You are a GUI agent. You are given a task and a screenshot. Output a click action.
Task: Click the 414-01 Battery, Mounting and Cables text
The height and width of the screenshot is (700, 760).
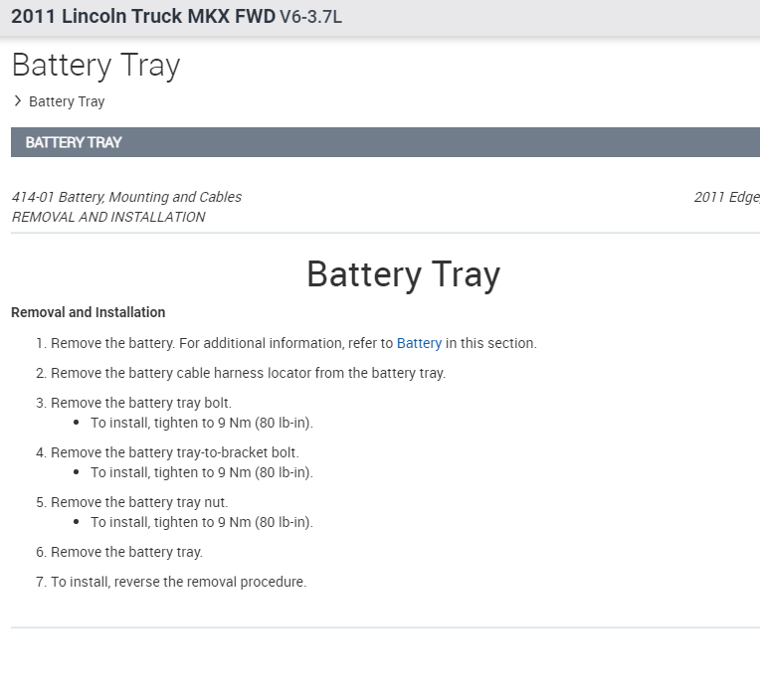tap(126, 197)
